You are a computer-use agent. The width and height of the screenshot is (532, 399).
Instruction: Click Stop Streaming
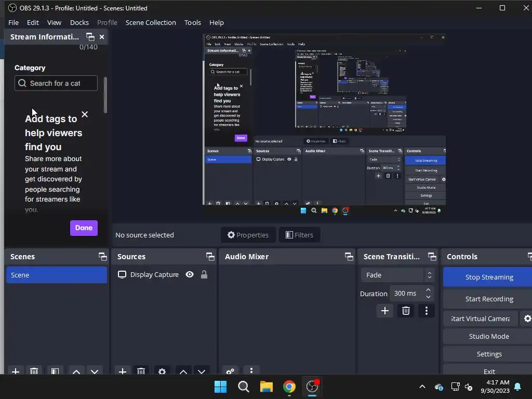coord(489,277)
